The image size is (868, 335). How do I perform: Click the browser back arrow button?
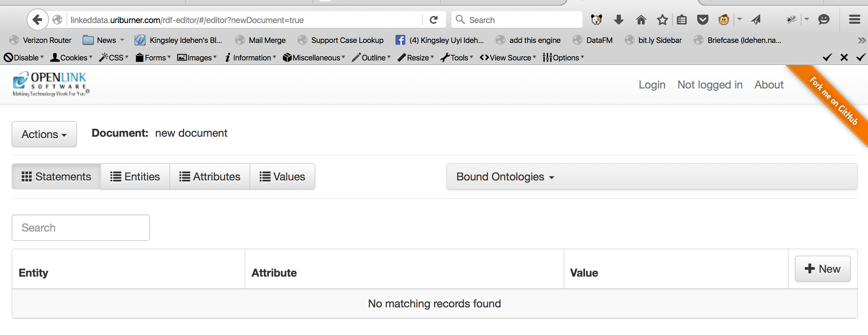click(37, 20)
